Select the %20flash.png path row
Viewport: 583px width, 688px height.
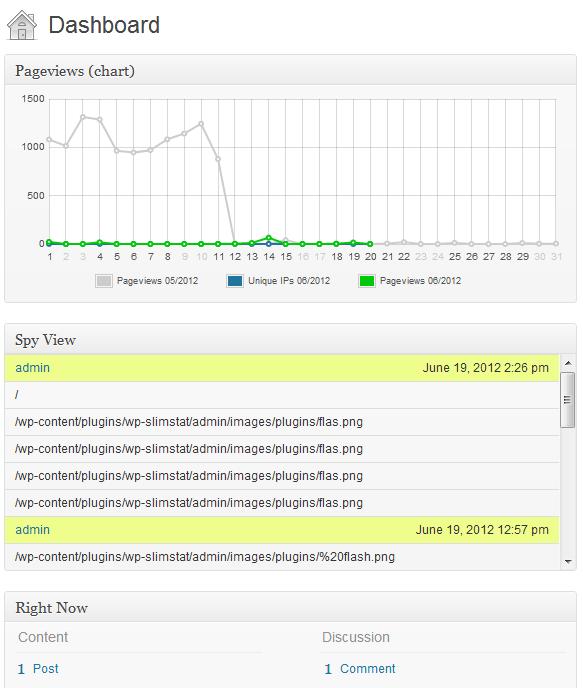[x=282, y=557]
